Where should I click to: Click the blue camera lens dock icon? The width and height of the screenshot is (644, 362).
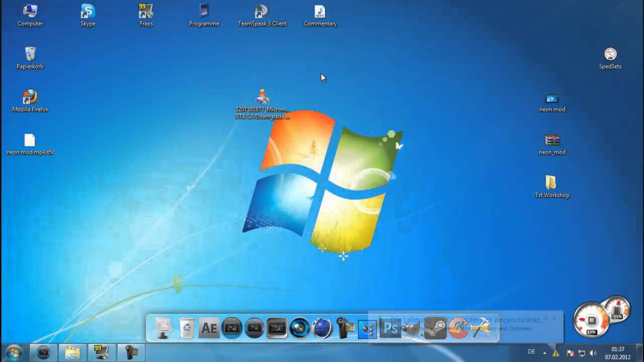click(x=300, y=328)
